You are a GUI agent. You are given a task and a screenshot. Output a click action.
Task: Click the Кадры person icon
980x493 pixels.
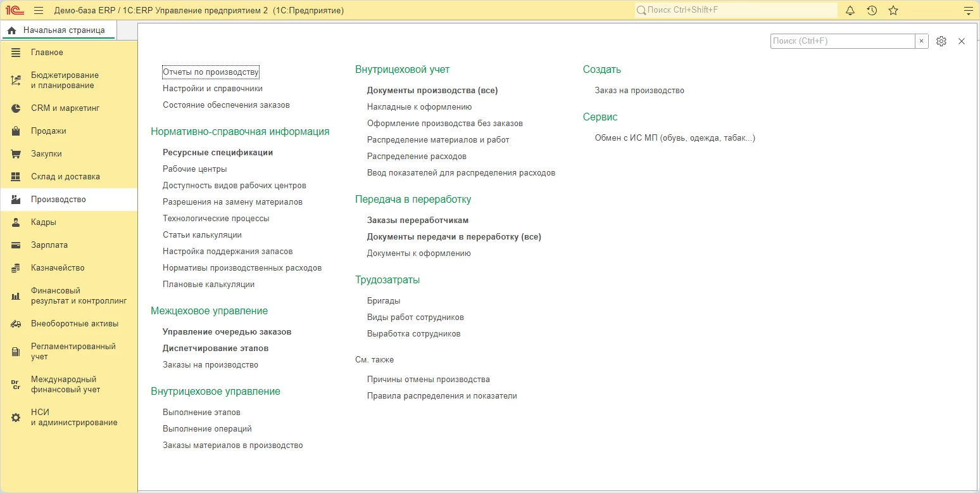(x=16, y=222)
